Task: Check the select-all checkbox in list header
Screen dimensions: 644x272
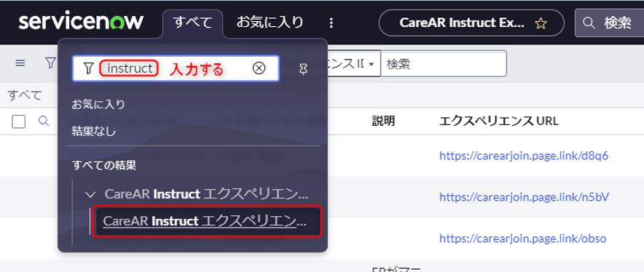Action: coord(18,121)
